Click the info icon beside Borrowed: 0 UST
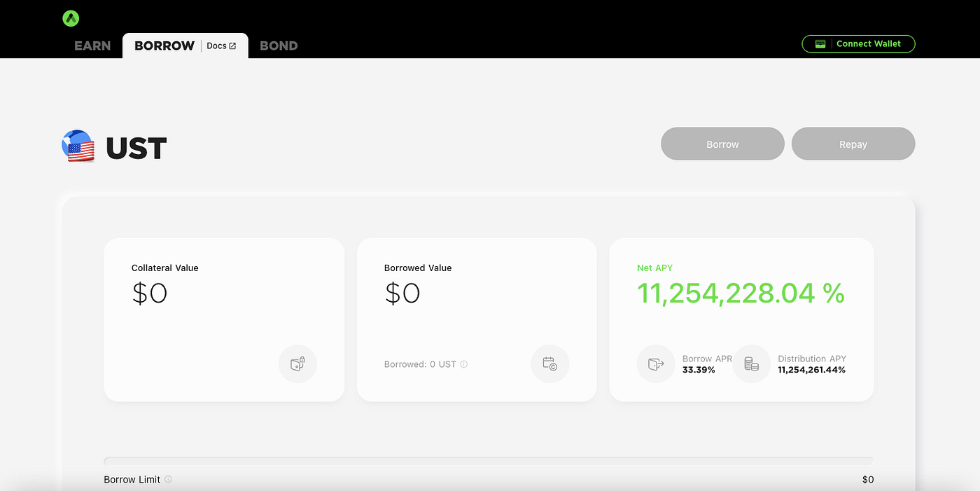980x491 pixels. pyautogui.click(x=464, y=364)
